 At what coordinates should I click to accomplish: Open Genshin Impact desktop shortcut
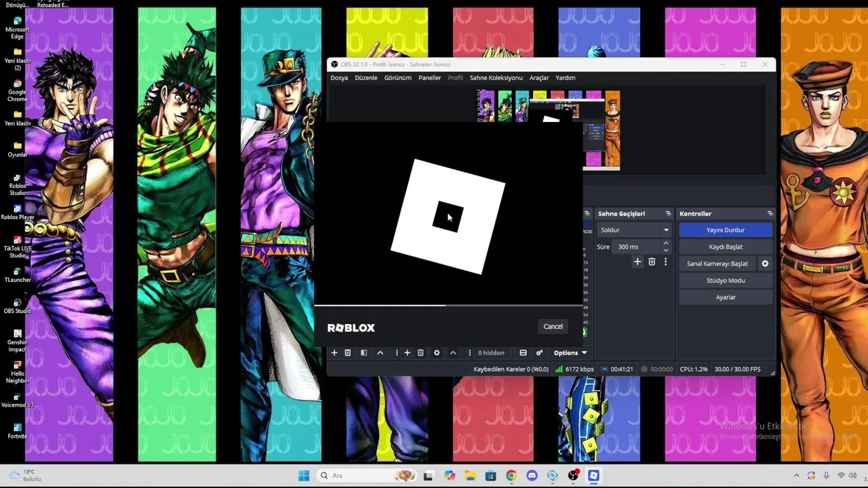[x=17, y=341]
